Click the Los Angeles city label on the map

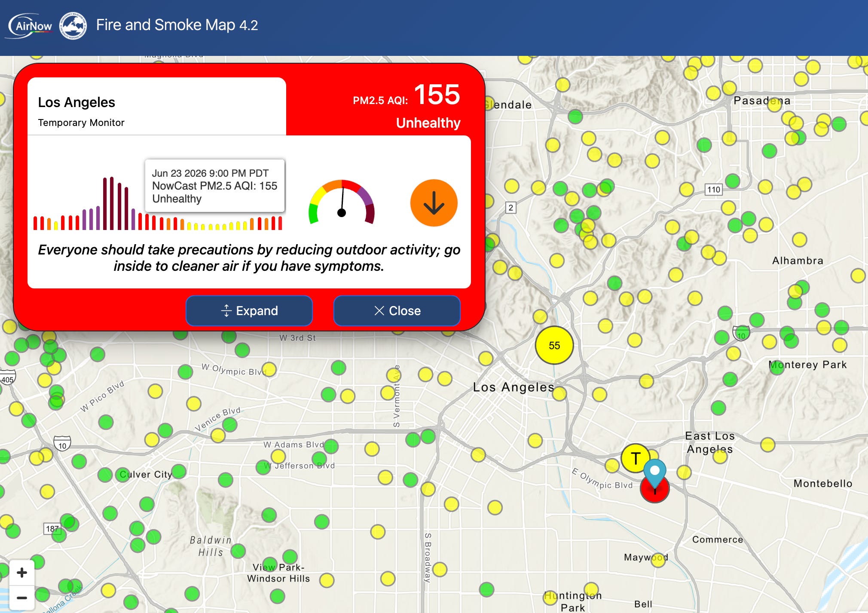(x=513, y=387)
